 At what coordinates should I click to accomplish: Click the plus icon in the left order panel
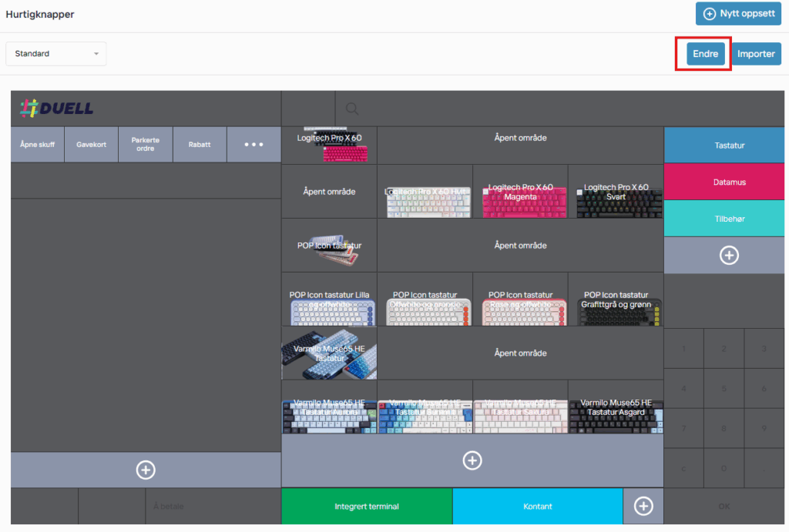click(146, 470)
